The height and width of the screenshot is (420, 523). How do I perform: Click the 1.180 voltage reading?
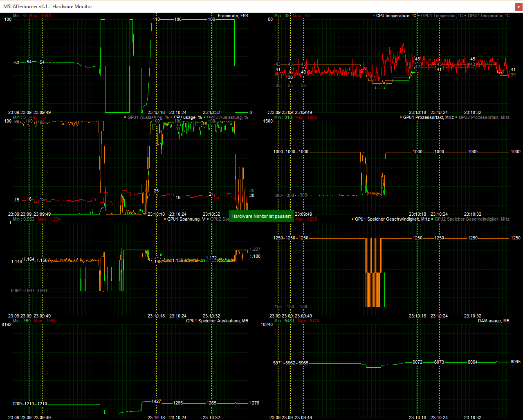coord(255,256)
